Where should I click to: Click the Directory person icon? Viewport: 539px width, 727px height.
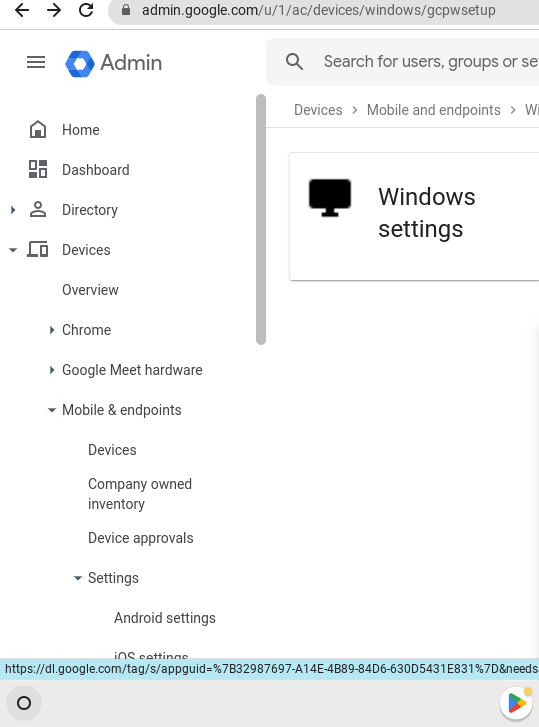tap(38, 210)
